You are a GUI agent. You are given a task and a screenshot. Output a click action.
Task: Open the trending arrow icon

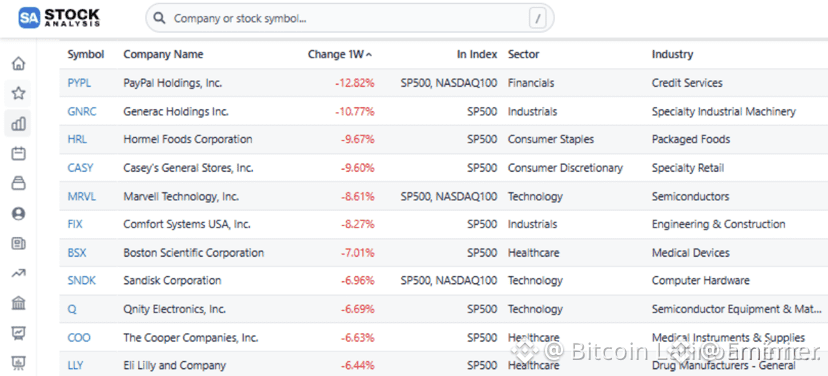click(x=18, y=273)
